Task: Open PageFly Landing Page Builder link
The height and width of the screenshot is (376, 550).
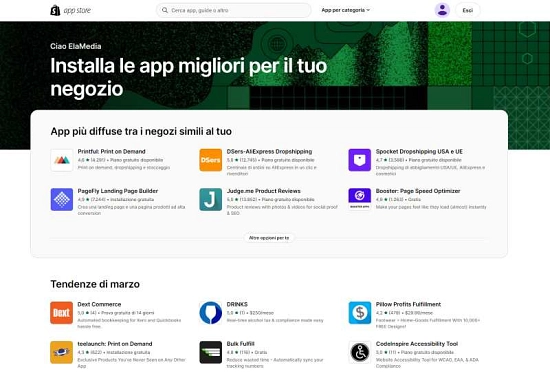Action: coord(118,191)
